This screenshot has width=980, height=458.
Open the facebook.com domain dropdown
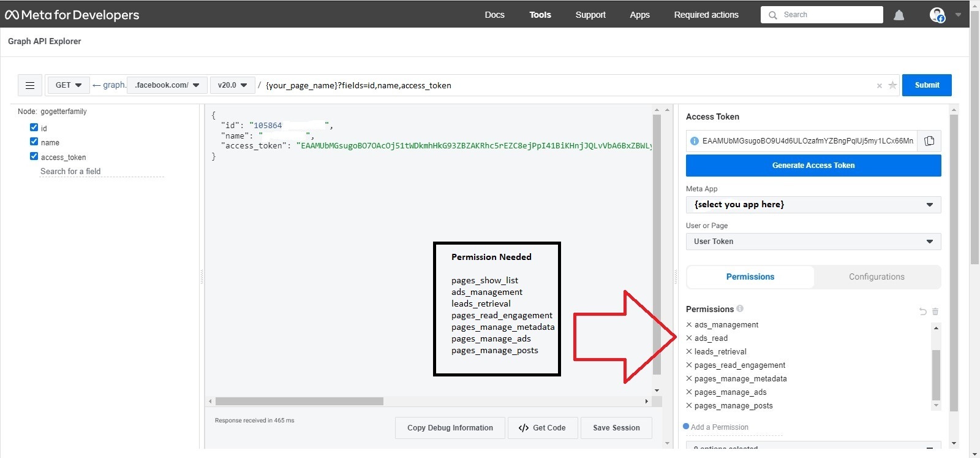click(167, 85)
